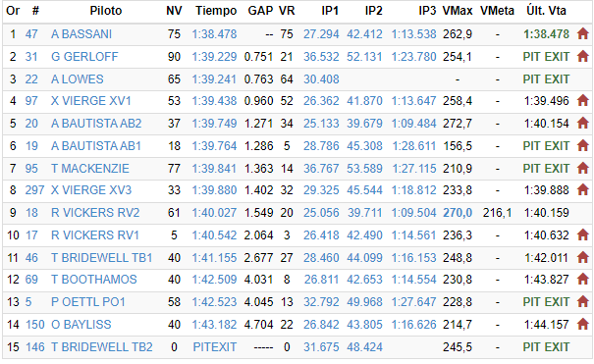This screenshot has height=364, width=594.
Task: Click the Últ. Vta column header
Action: point(546,11)
